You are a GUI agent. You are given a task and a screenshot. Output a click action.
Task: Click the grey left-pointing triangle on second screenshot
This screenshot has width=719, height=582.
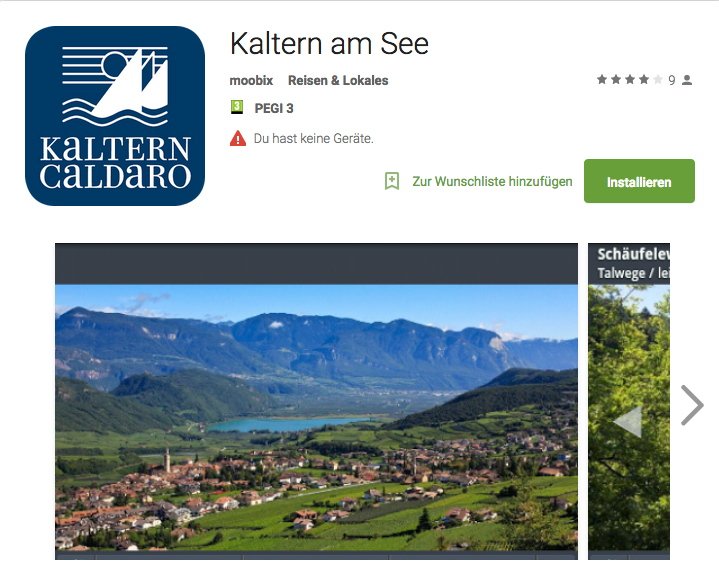point(628,421)
